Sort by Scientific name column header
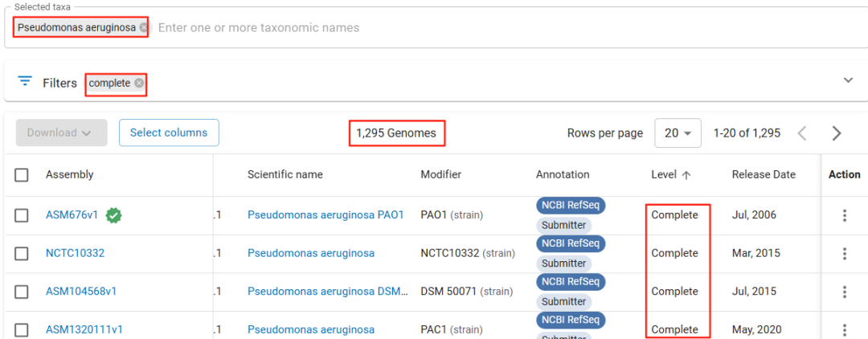The width and height of the screenshot is (868, 339). pyautogui.click(x=285, y=175)
